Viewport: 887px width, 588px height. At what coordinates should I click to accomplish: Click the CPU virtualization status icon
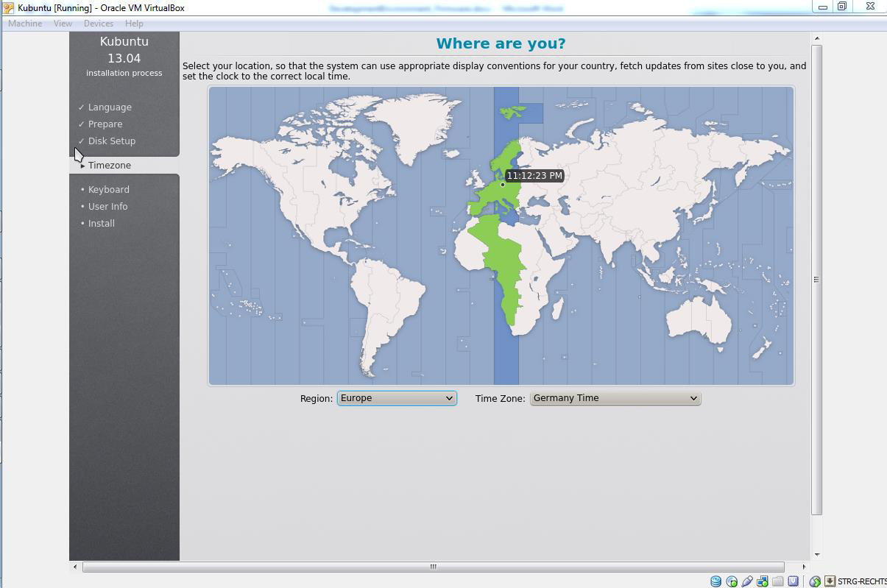coord(794,581)
